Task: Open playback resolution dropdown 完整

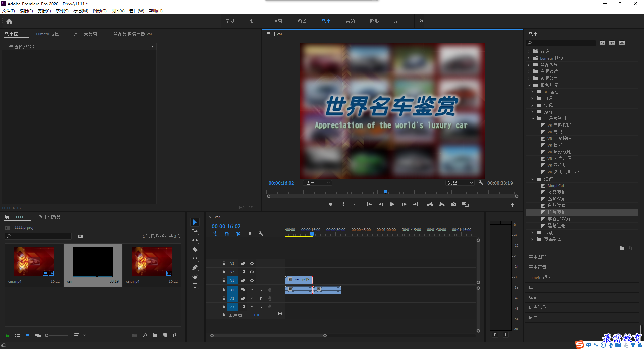Action: (x=460, y=183)
